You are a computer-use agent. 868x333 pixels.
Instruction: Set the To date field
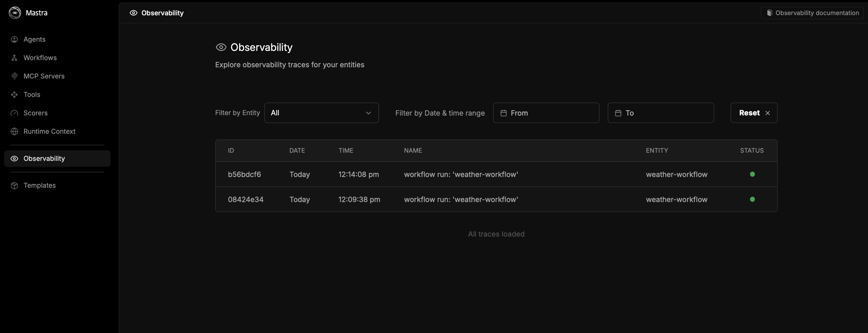[660, 113]
